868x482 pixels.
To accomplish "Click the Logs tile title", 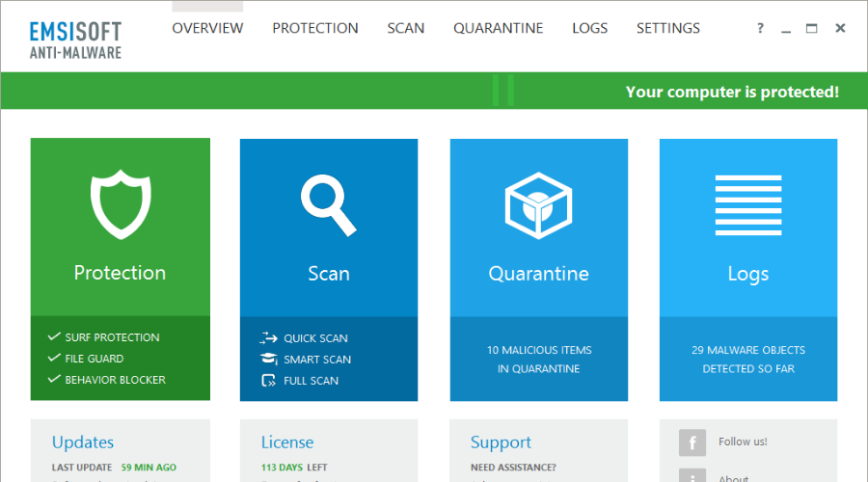I will pyautogui.click(x=747, y=275).
